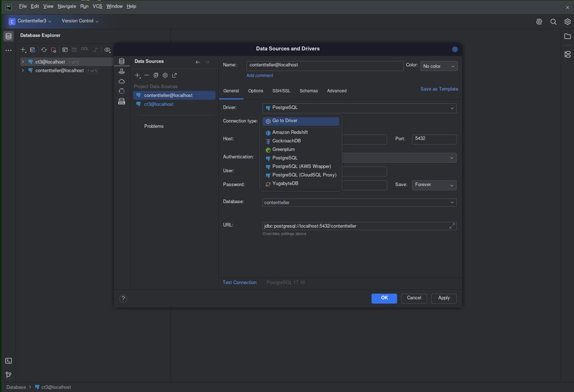Choose PostgreSQL (AWS Wrapper) in the driver list
Screen dimensions: 574x392
pyautogui.click(x=301, y=166)
